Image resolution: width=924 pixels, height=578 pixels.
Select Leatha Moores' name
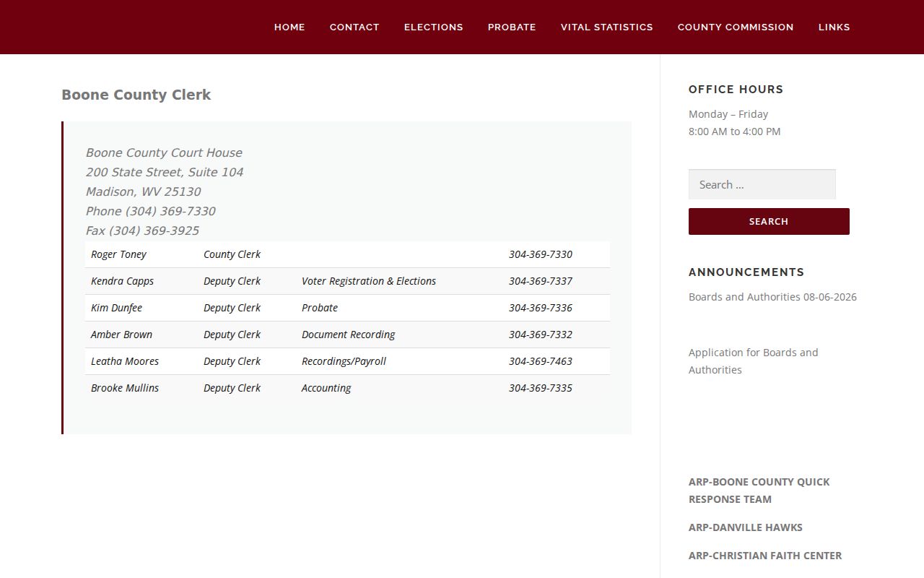125,361
